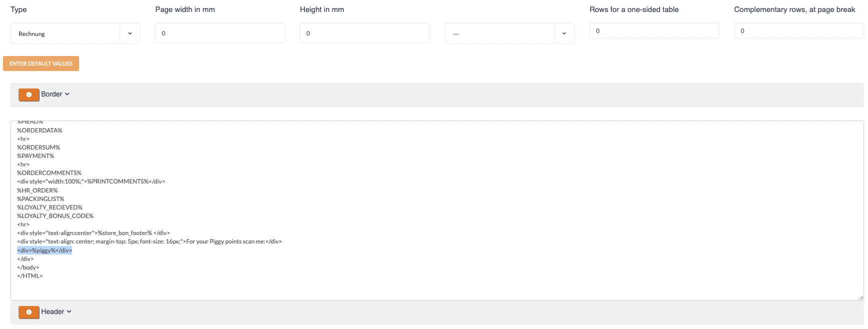Viewport: 868px width, 329px height.
Task: Focus the Height in mm field
Action: click(364, 33)
